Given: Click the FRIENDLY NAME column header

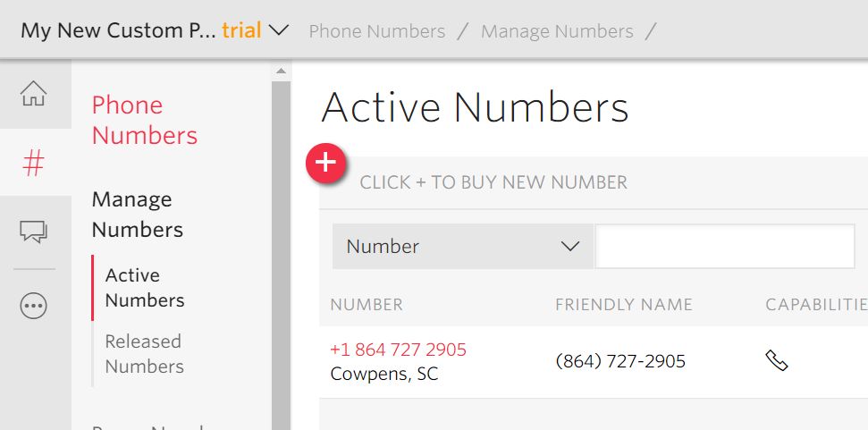Looking at the screenshot, I should (x=624, y=304).
